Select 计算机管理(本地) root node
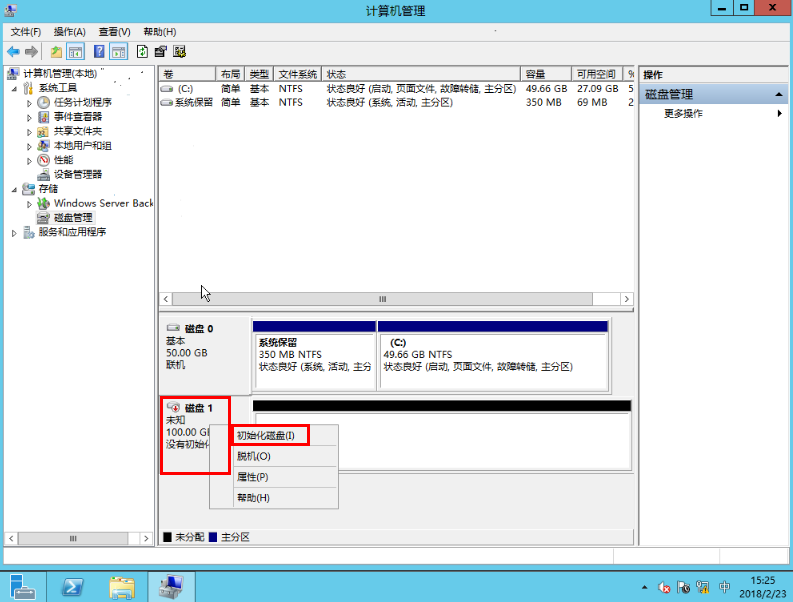This screenshot has height=602, width=793. click(x=60, y=74)
